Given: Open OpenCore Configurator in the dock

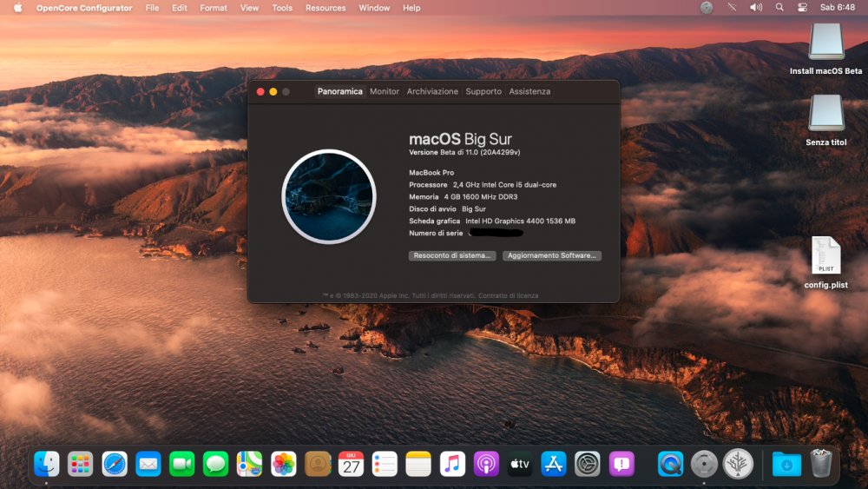Looking at the screenshot, I should coord(738,464).
